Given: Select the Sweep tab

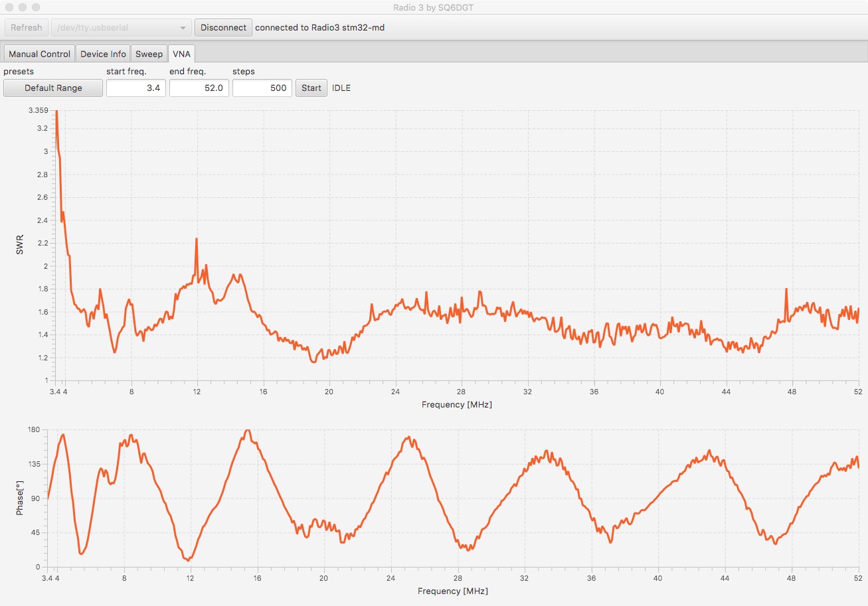Looking at the screenshot, I should coord(149,54).
